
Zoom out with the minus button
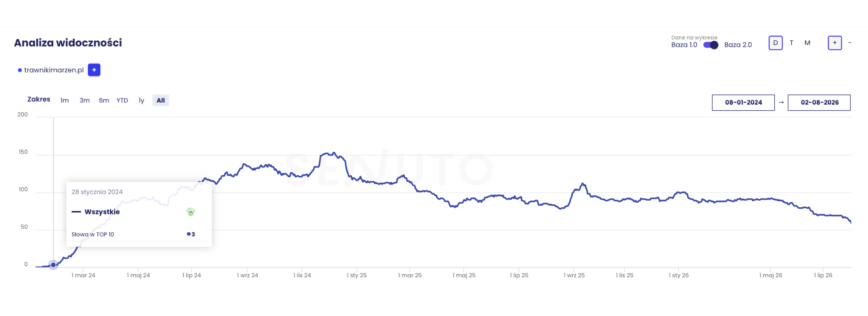pos(849,43)
